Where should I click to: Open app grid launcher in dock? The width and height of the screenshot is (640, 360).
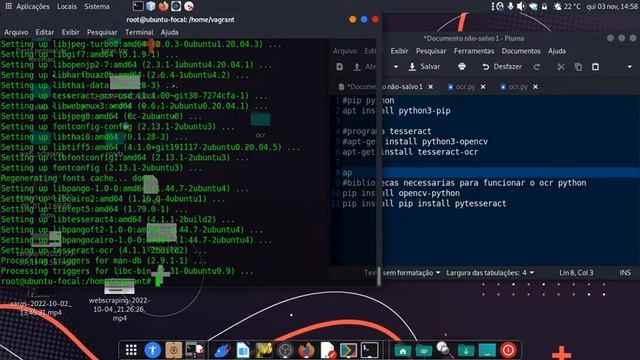pyautogui.click(x=131, y=350)
